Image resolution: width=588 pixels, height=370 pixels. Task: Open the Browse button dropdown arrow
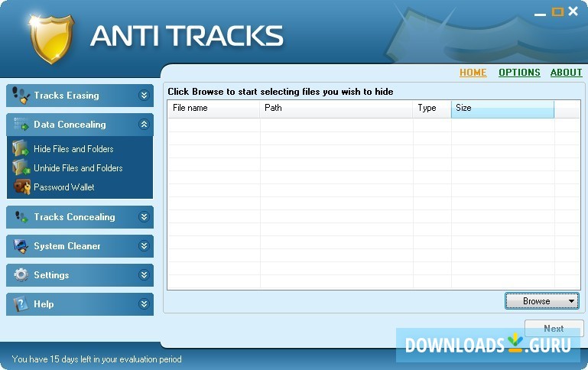[x=571, y=301]
